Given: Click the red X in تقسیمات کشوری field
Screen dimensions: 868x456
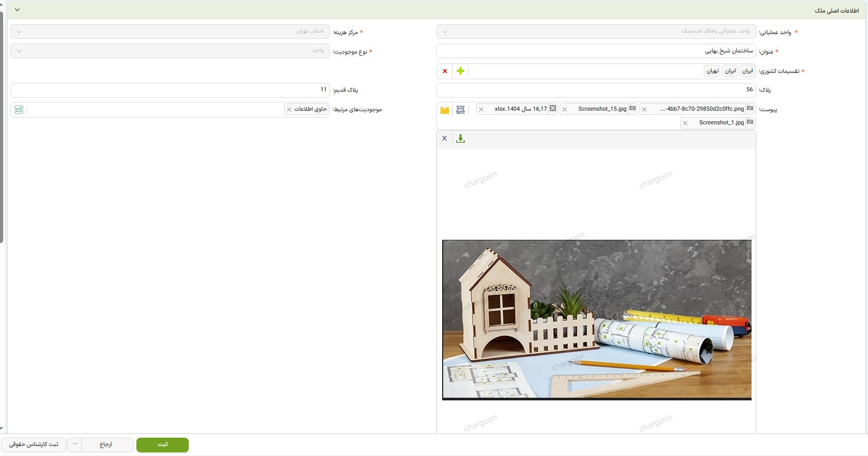Looking at the screenshot, I should coord(445,71).
